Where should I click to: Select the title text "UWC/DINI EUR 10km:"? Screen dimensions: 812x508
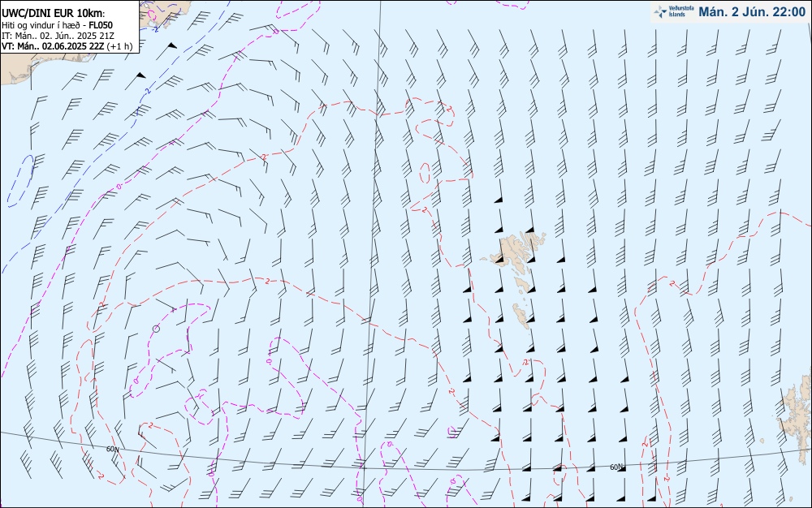(53, 13)
